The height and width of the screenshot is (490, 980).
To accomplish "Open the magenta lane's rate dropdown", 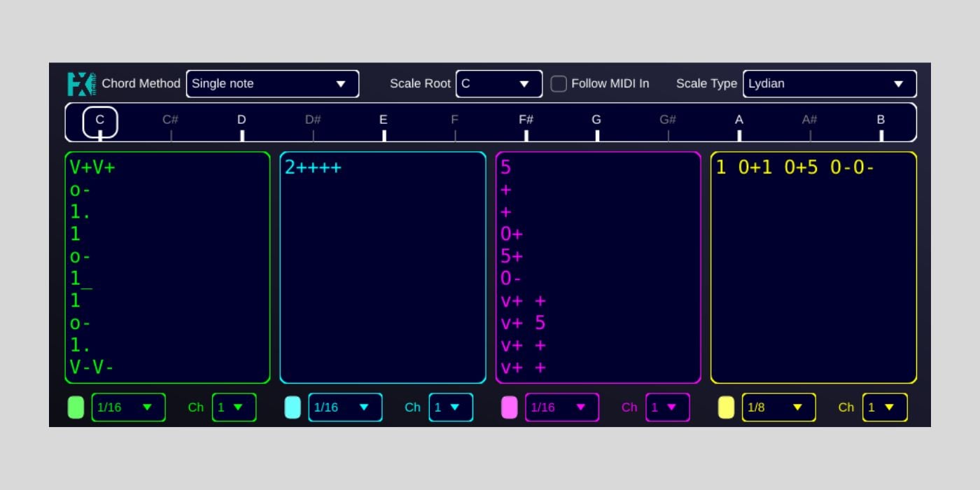I will tap(562, 407).
